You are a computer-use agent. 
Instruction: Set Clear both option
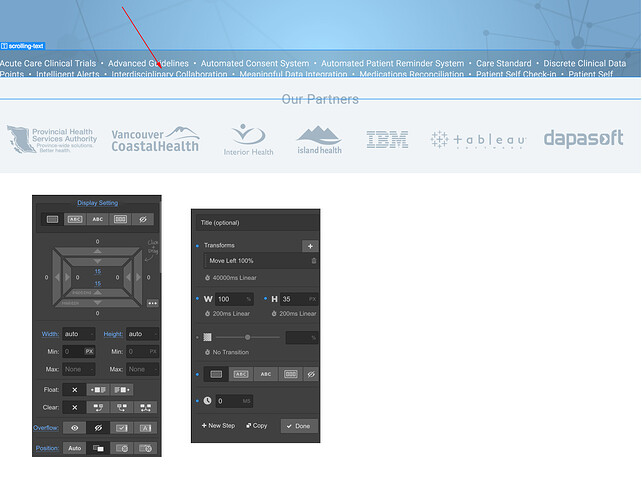[x=145, y=407]
